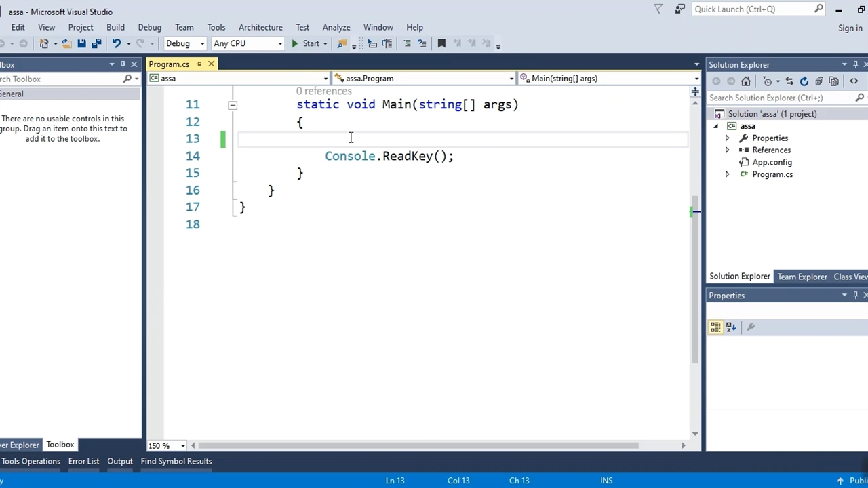
Task: Collapse the Main method code block
Action: [x=233, y=105]
